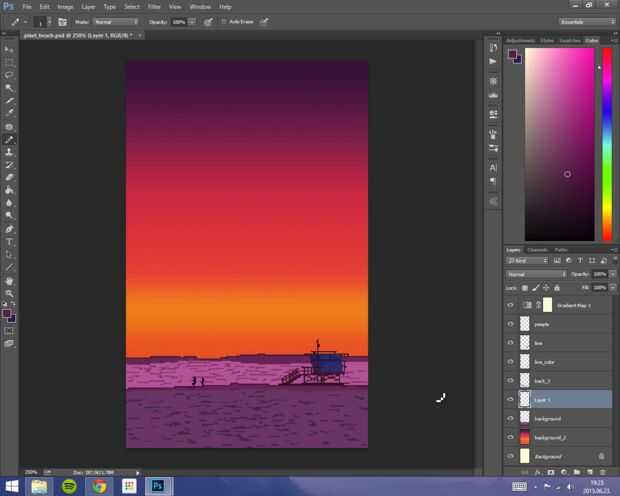This screenshot has height=496, width=620.
Task: Hide the Gradient Map 1 layer
Action: pos(510,305)
